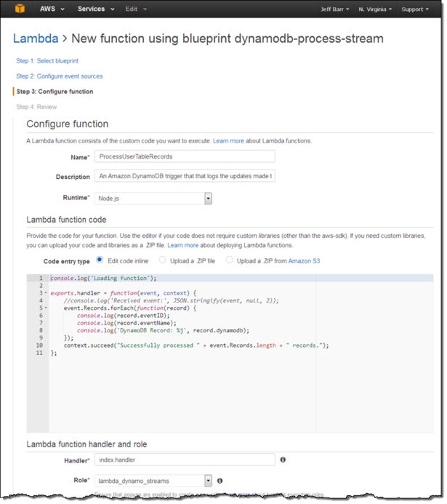Collapse code fold arrow on line 5

pyautogui.click(x=46, y=308)
